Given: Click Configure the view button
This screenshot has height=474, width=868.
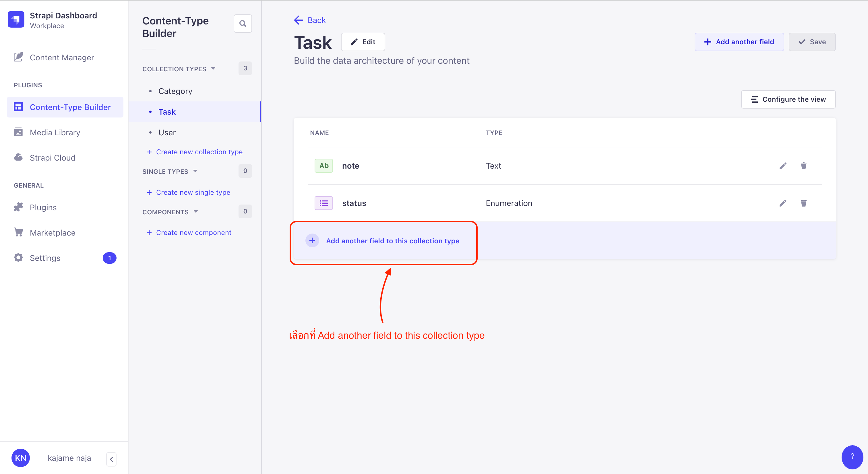Looking at the screenshot, I should click(788, 99).
